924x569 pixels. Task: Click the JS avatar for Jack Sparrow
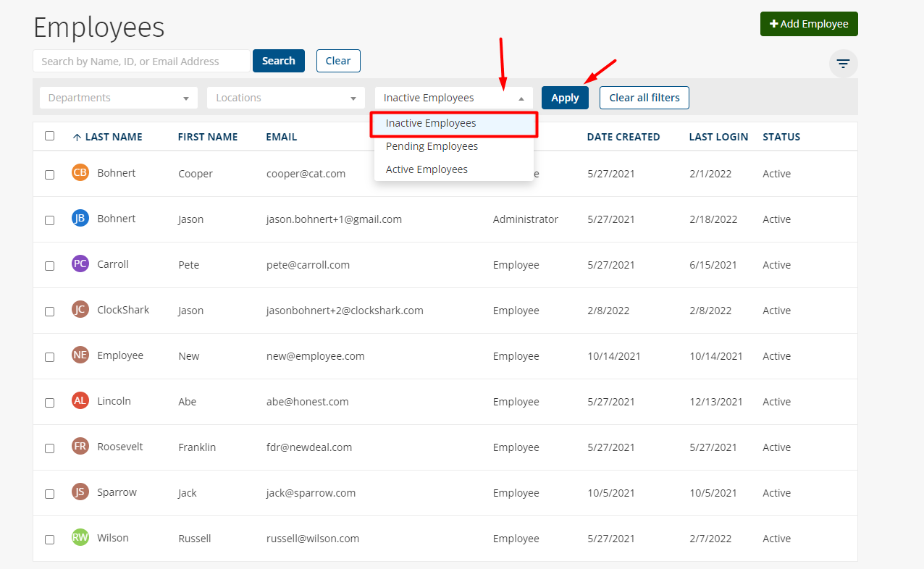[80, 492]
